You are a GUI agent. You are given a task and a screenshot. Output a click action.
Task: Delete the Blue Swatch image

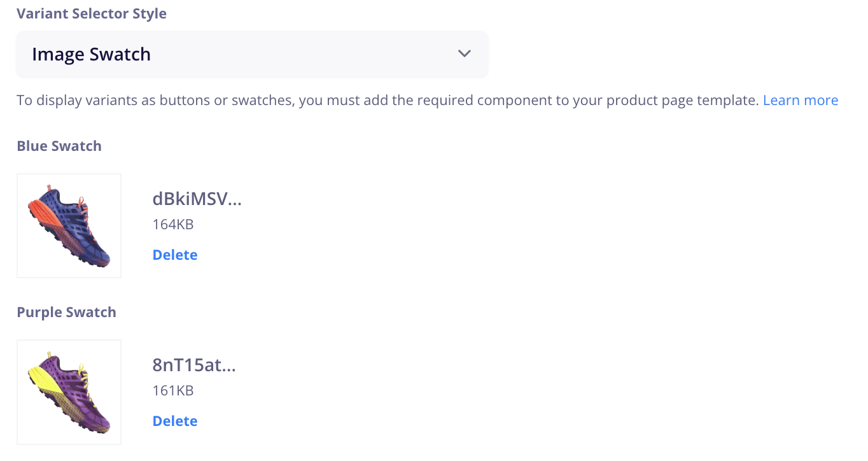(175, 255)
